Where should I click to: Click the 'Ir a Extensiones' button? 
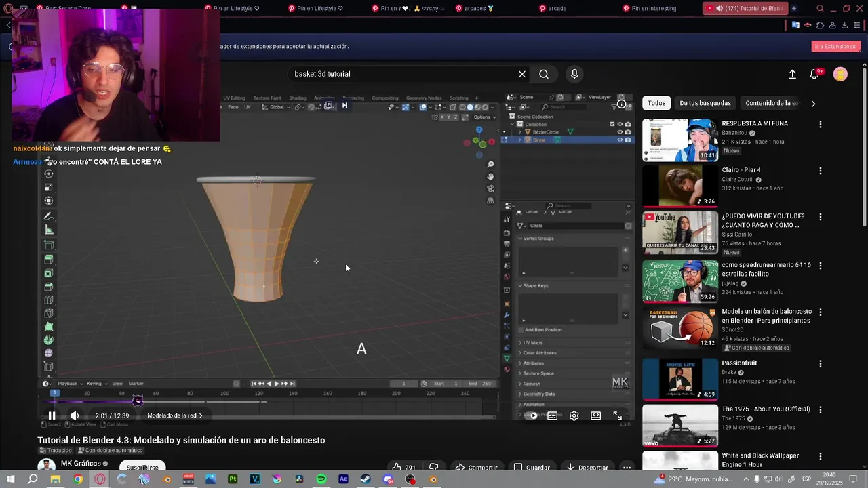pos(835,46)
